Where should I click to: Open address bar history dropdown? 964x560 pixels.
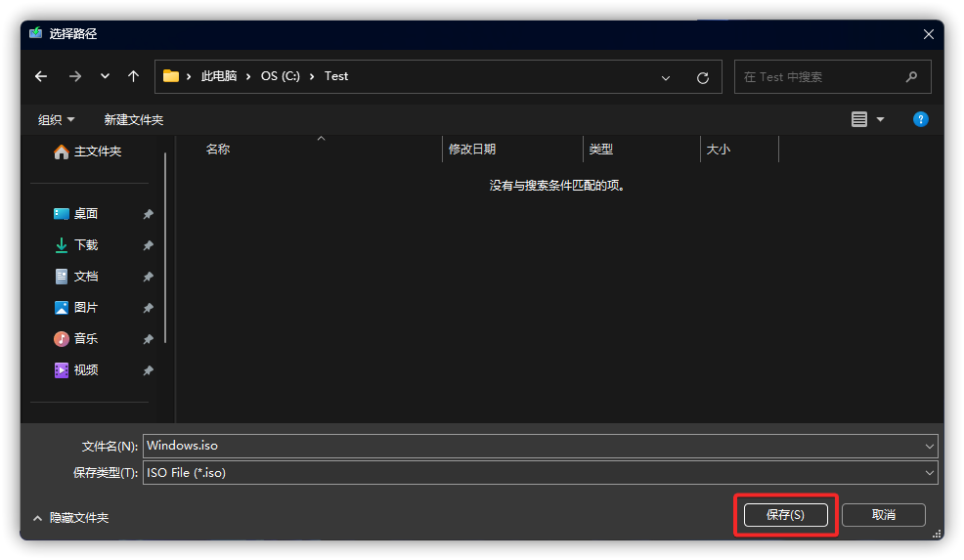pyautogui.click(x=665, y=78)
